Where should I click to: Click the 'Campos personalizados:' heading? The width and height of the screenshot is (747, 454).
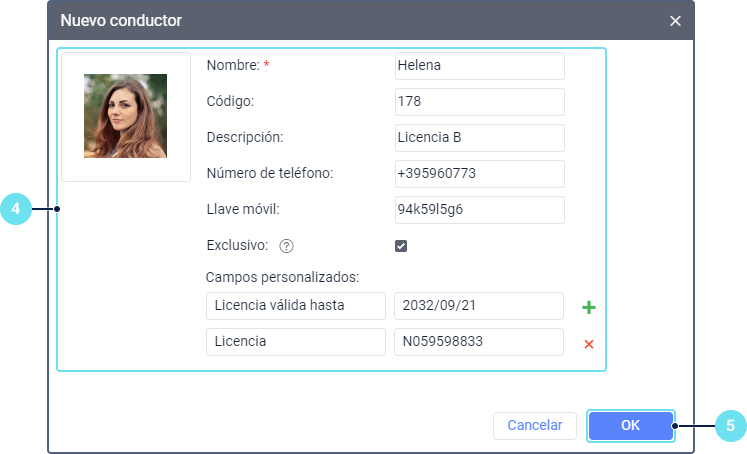coord(283,277)
